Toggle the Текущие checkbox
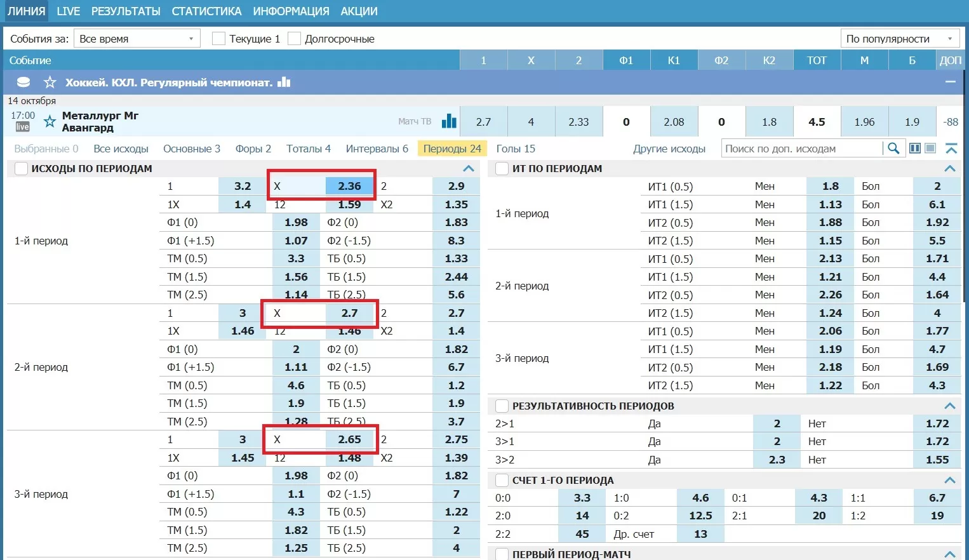Image resolution: width=969 pixels, height=560 pixels. point(218,39)
